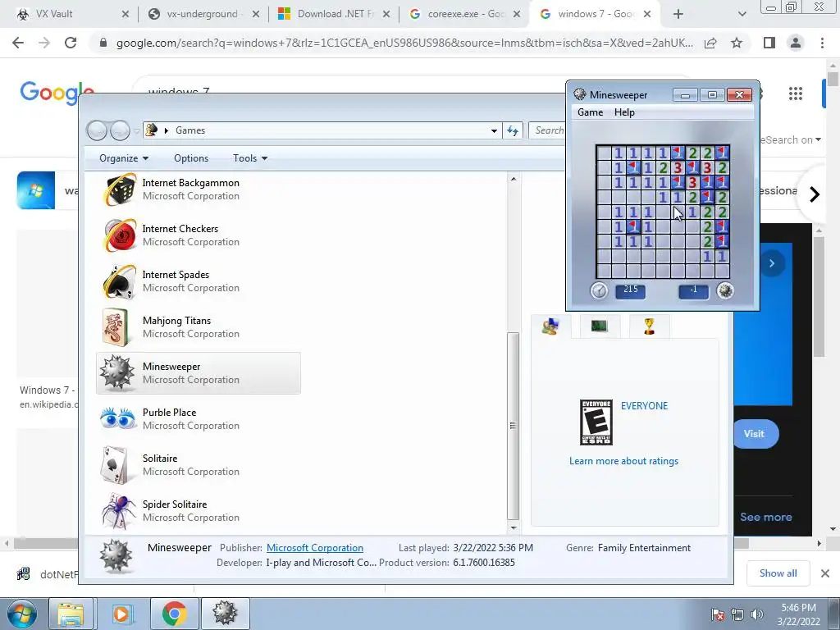
Task: Dismiss the Chrome downloads bar
Action: tap(825, 573)
